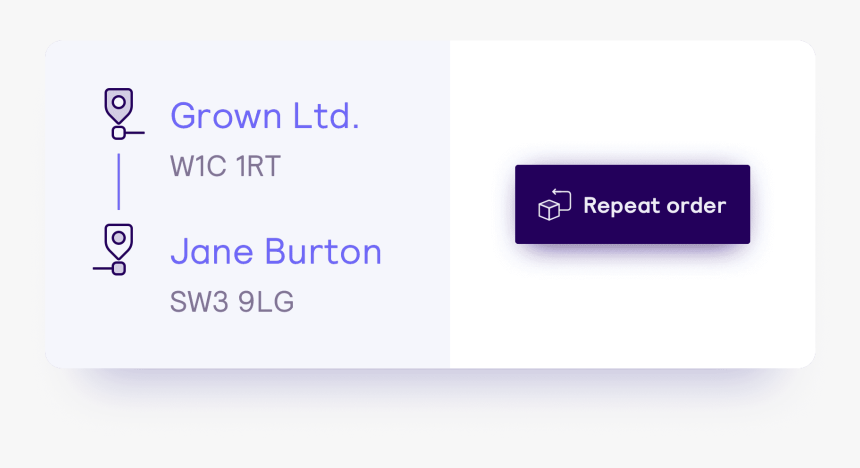Click the pickup location pin icon
860x468 pixels.
(x=119, y=106)
